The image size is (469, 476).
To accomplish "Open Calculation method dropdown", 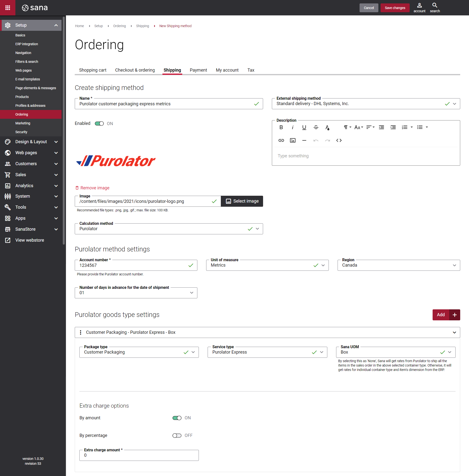I will click(169, 229).
